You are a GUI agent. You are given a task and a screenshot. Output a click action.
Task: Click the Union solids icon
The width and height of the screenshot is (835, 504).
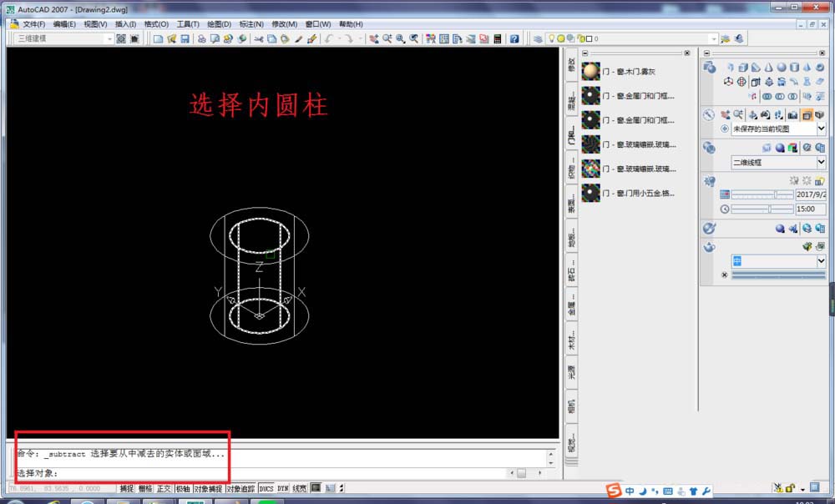coord(767,96)
